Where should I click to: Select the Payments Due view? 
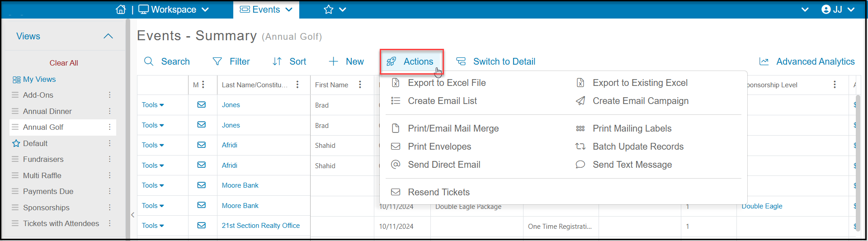tap(48, 191)
